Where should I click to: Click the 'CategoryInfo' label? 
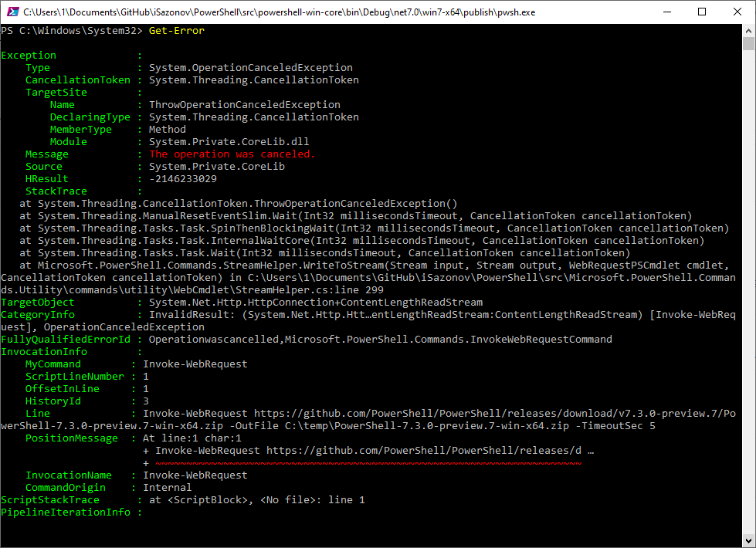[x=38, y=315]
